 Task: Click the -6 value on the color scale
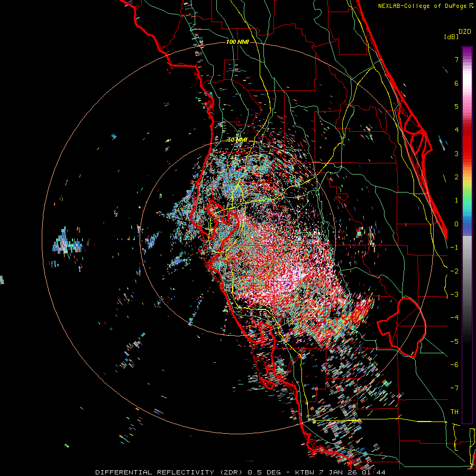pos(454,364)
